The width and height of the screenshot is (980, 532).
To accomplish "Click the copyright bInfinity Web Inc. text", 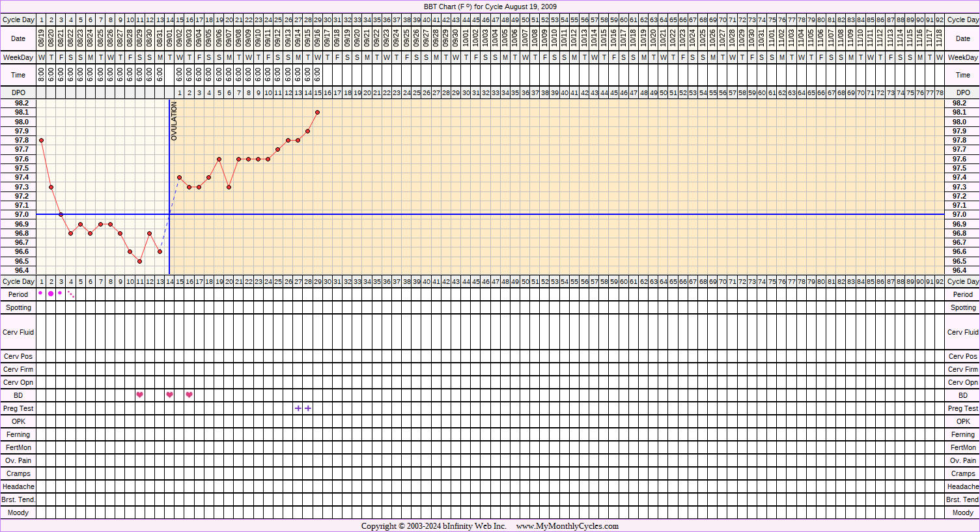I will tap(434, 526).
